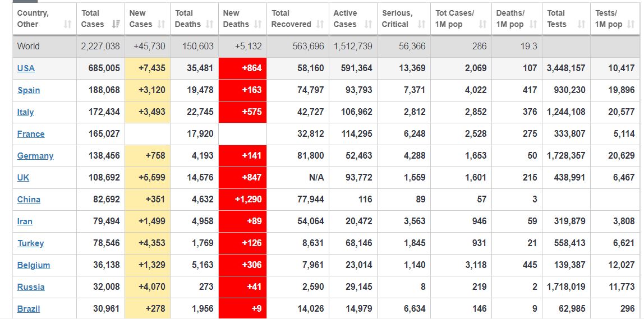644x319 pixels.
Task: Sort by Serious, Critical arrow icon
Action: click(x=421, y=24)
